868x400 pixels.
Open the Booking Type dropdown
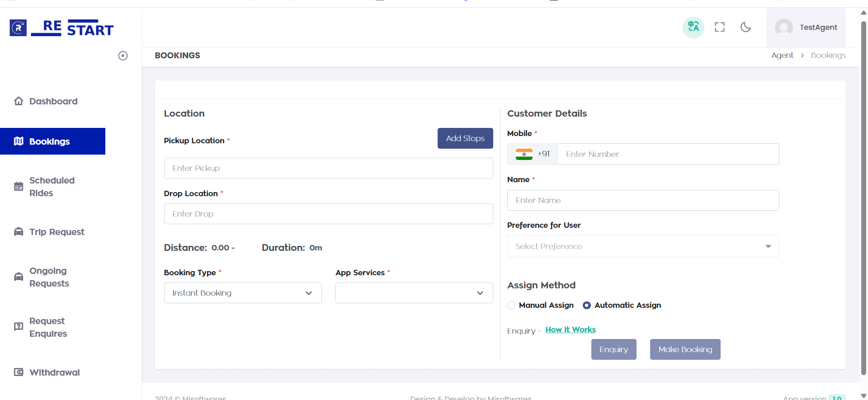243,293
